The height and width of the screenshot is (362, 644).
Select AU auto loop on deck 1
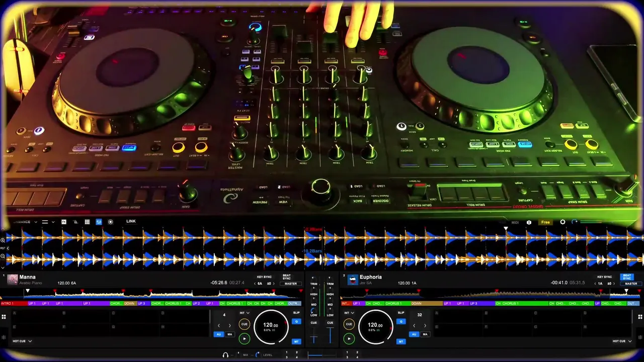tap(219, 334)
